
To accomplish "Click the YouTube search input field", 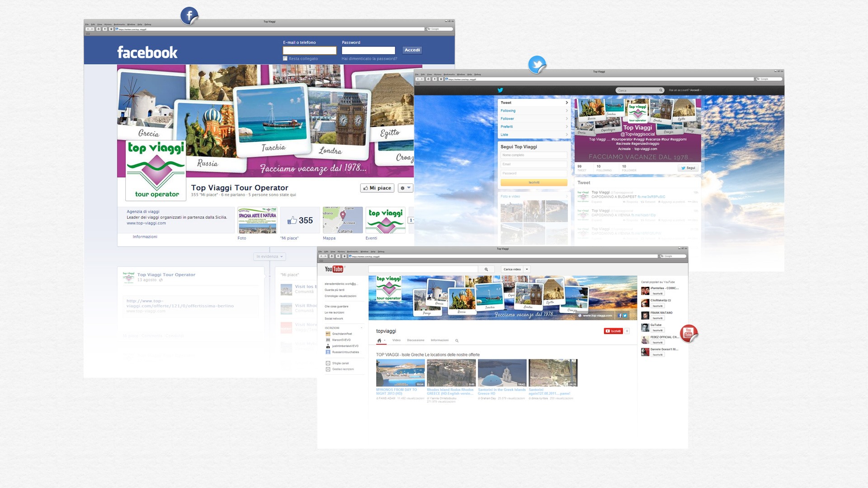I will click(423, 269).
